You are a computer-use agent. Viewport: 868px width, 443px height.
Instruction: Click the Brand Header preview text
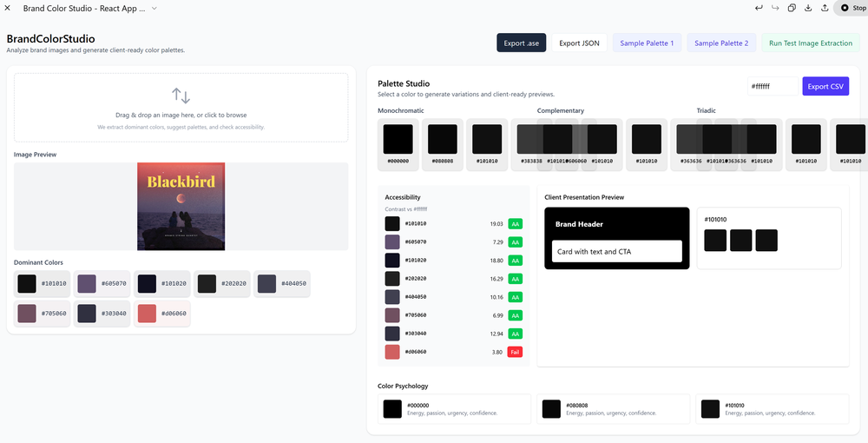coord(579,224)
